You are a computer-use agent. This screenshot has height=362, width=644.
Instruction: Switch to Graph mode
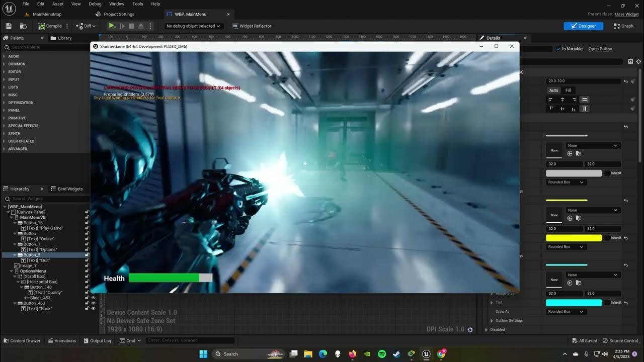click(623, 26)
